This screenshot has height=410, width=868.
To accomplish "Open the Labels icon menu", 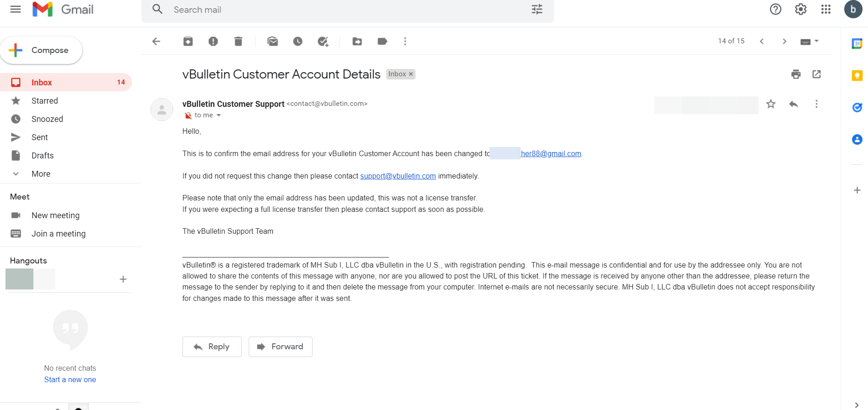I will 383,42.
